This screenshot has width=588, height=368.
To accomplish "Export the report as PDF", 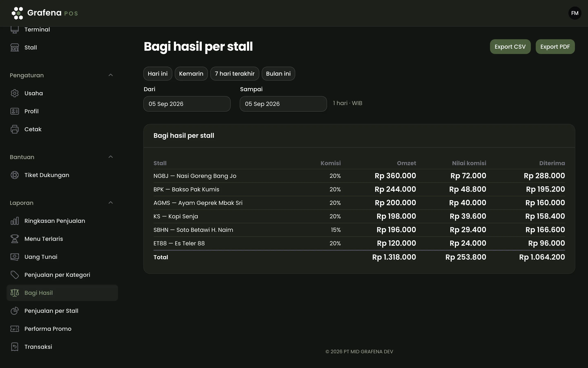I will 555,47.
